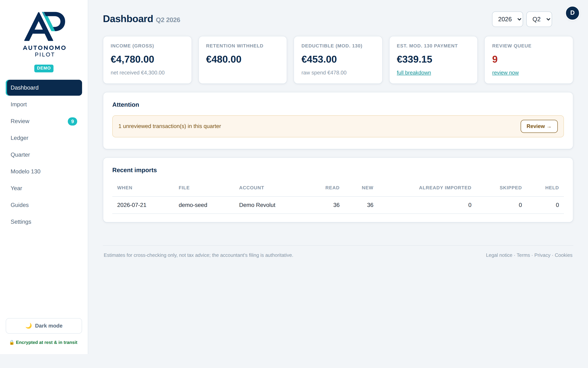
Task: Open Modelo 130 in sidebar
Action: point(44,172)
